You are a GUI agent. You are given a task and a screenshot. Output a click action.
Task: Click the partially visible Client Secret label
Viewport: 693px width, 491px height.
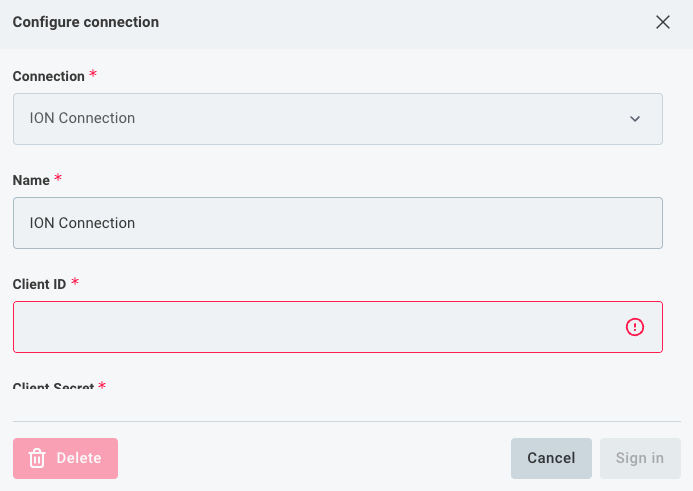[x=53, y=387]
